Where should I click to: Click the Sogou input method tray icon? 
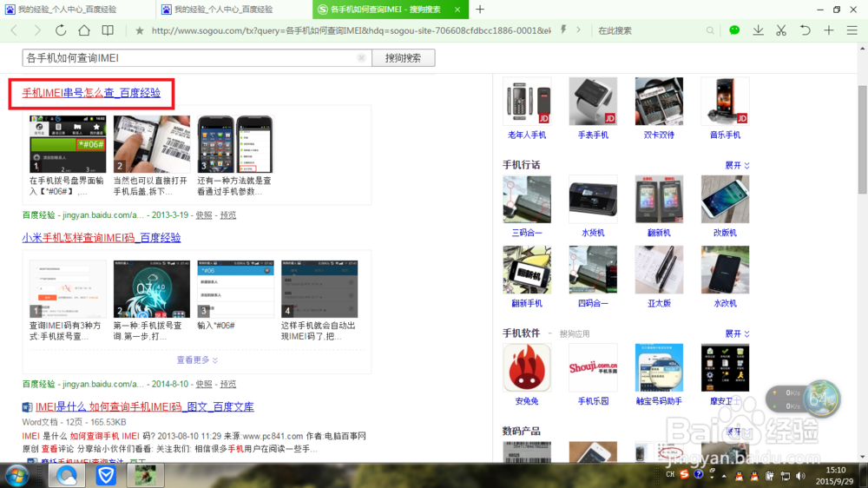(684, 475)
